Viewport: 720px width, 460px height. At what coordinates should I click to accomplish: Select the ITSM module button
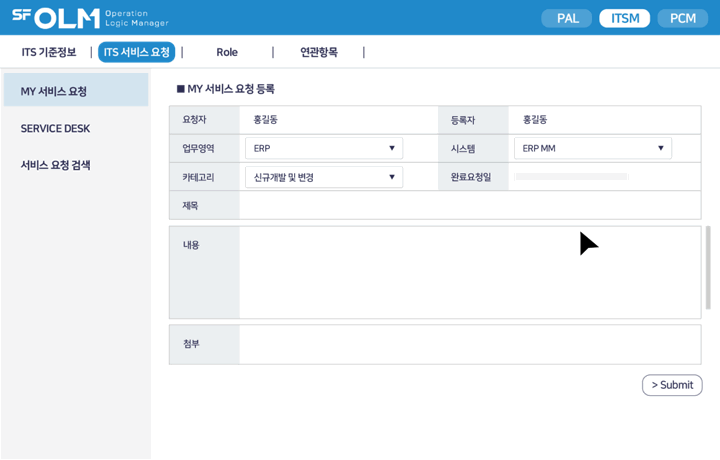click(625, 18)
